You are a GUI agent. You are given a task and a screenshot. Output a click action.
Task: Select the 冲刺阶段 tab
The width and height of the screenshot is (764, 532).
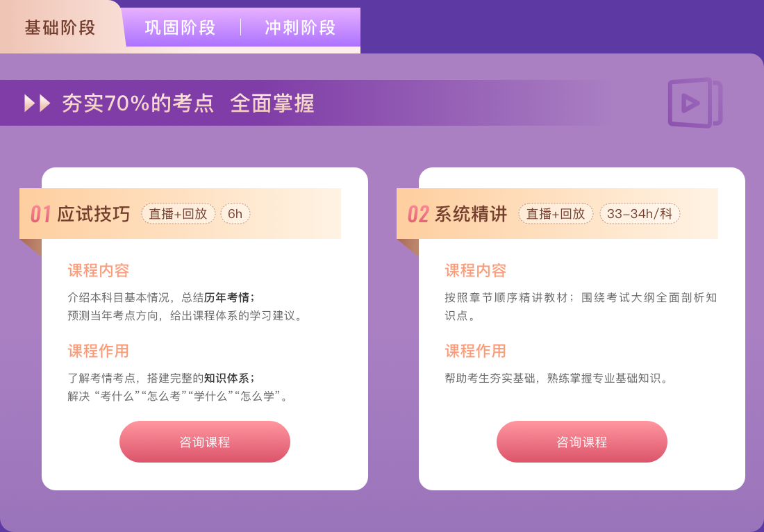pos(301,28)
